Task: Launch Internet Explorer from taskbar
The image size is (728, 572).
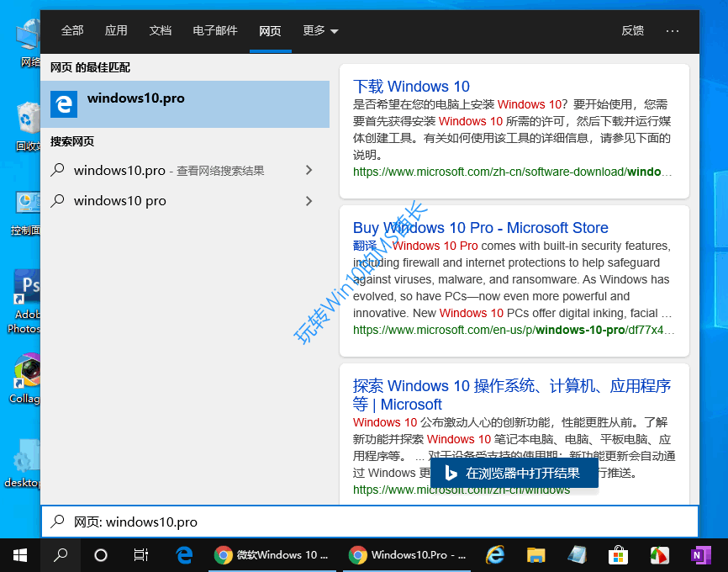Action: pyautogui.click(x=495, y=555)
